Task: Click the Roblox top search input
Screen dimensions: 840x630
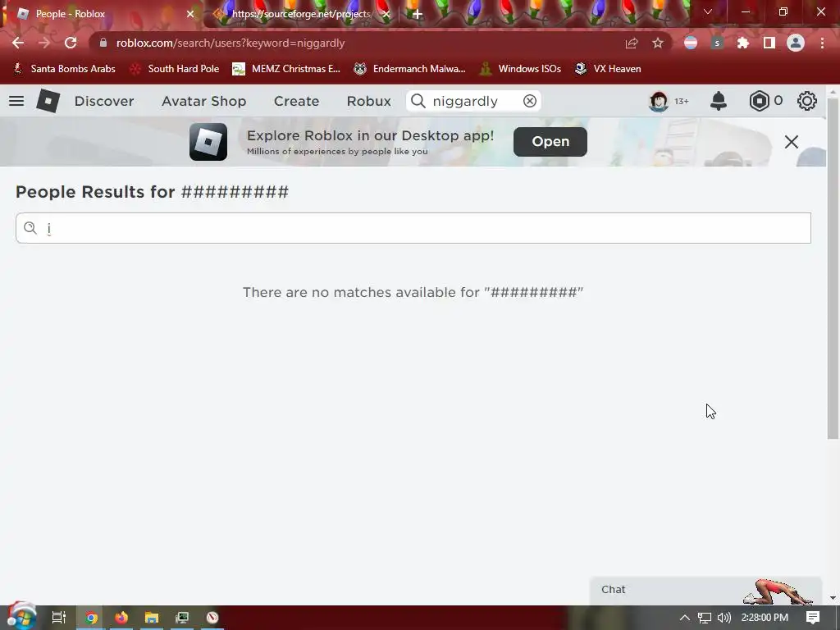Action: coord(475,101)
